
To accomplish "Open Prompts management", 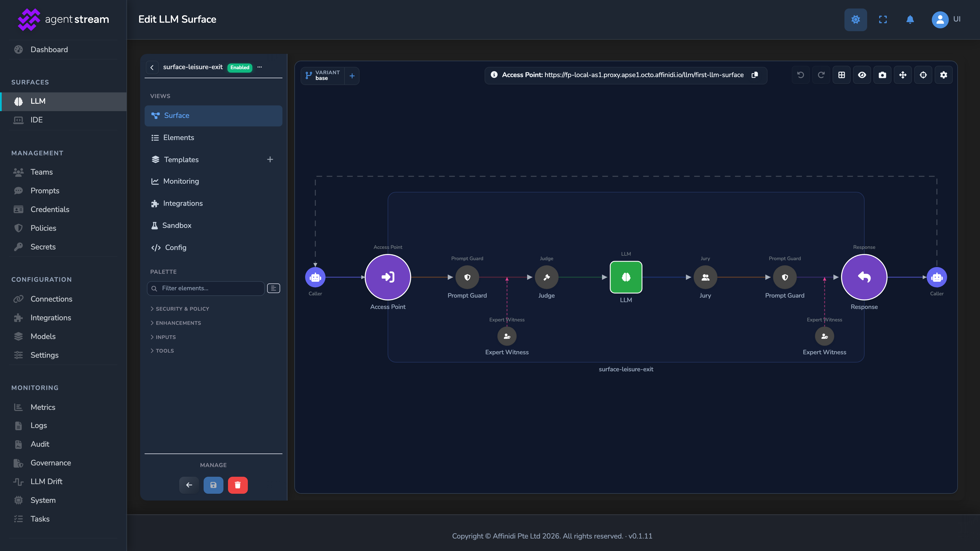I will tap(63, 191).
